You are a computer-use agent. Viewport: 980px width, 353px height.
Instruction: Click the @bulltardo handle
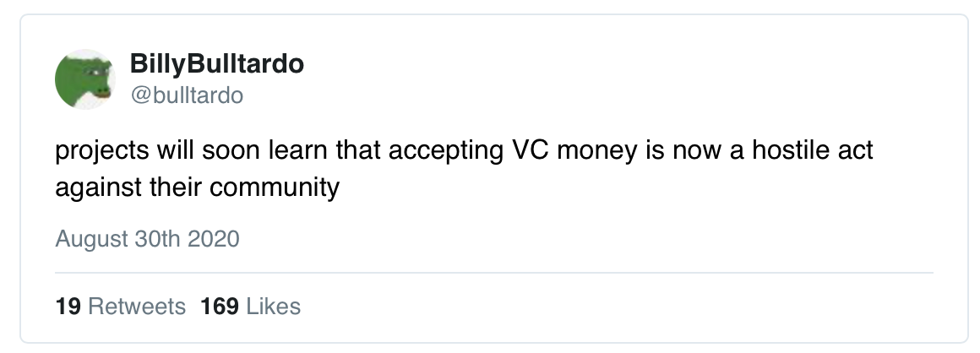click(187, 95)
